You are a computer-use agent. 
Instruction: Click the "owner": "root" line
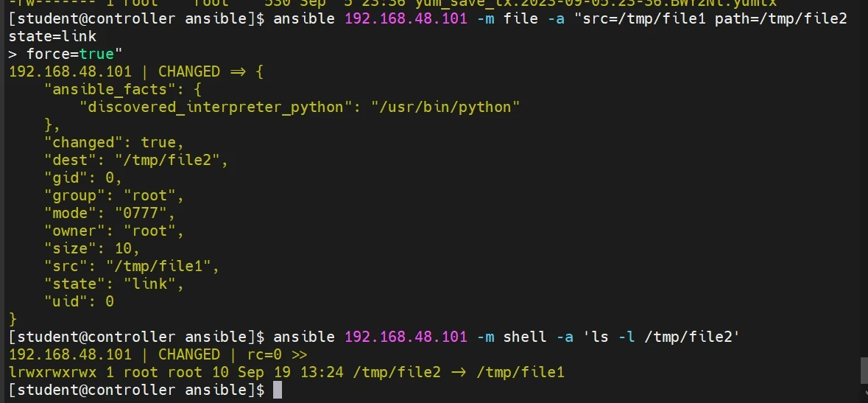coord(113,231)
